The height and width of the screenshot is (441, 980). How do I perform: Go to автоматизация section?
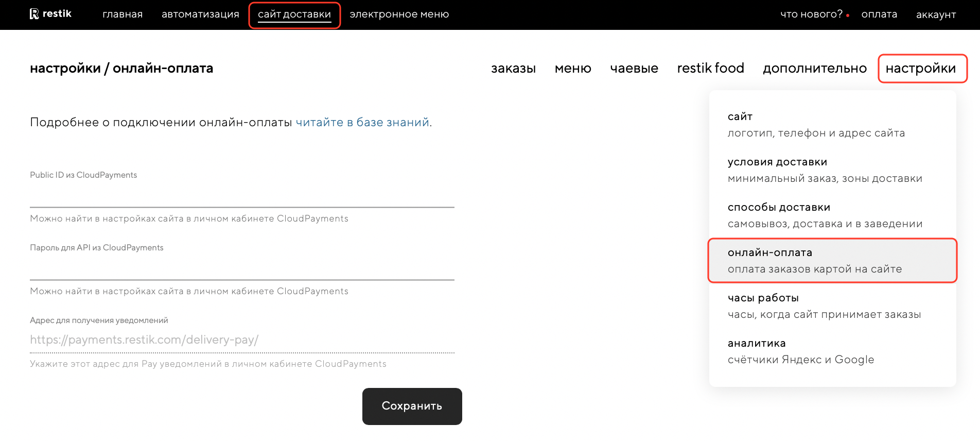[200, 14]
